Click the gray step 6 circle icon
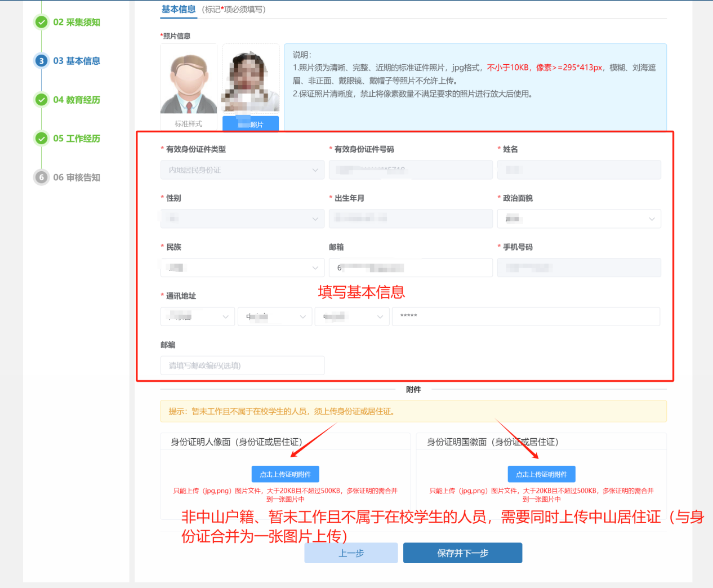 (41, 177)
